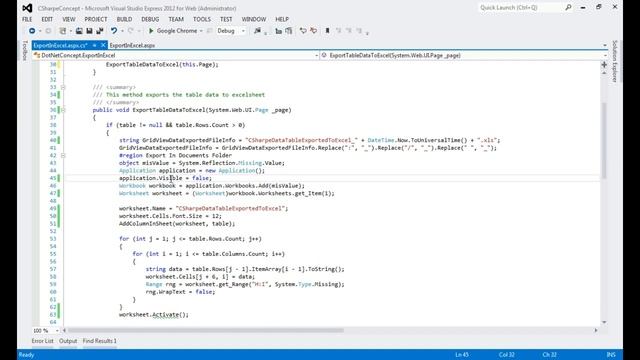
Task: Click the previous bookmark toolbar icon
Action: pos(338,31)
